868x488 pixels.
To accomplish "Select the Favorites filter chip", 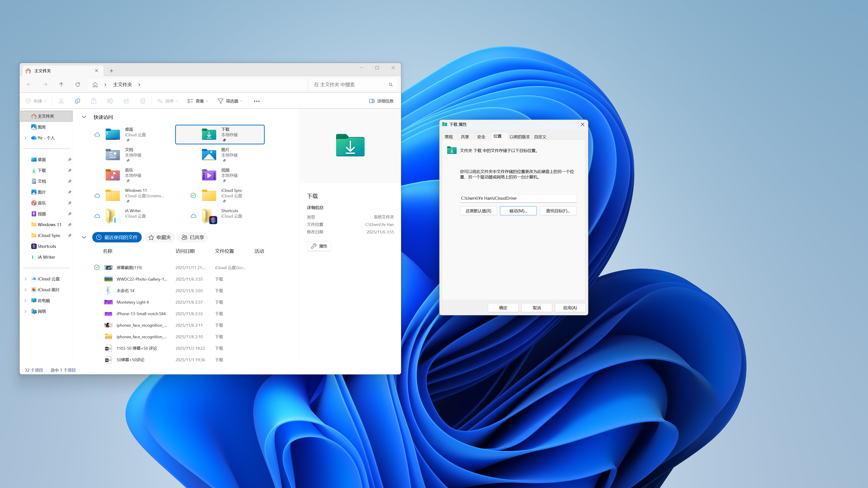I will point(160,237).
